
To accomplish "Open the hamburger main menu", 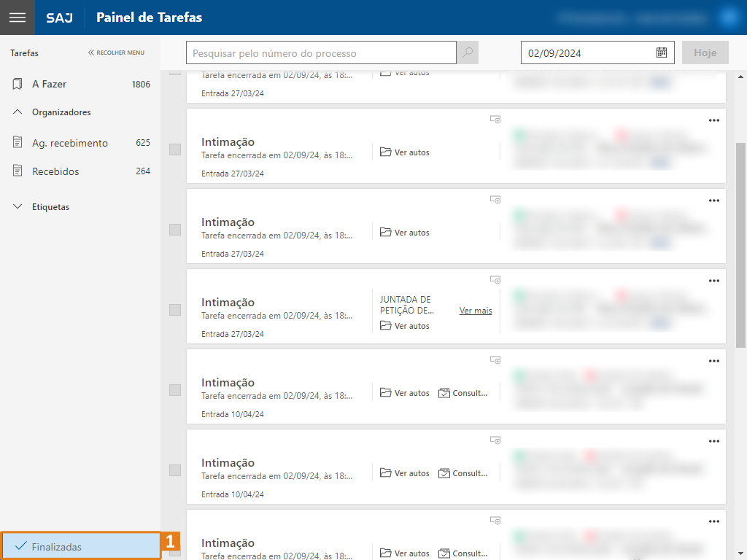I will (18, 17).
